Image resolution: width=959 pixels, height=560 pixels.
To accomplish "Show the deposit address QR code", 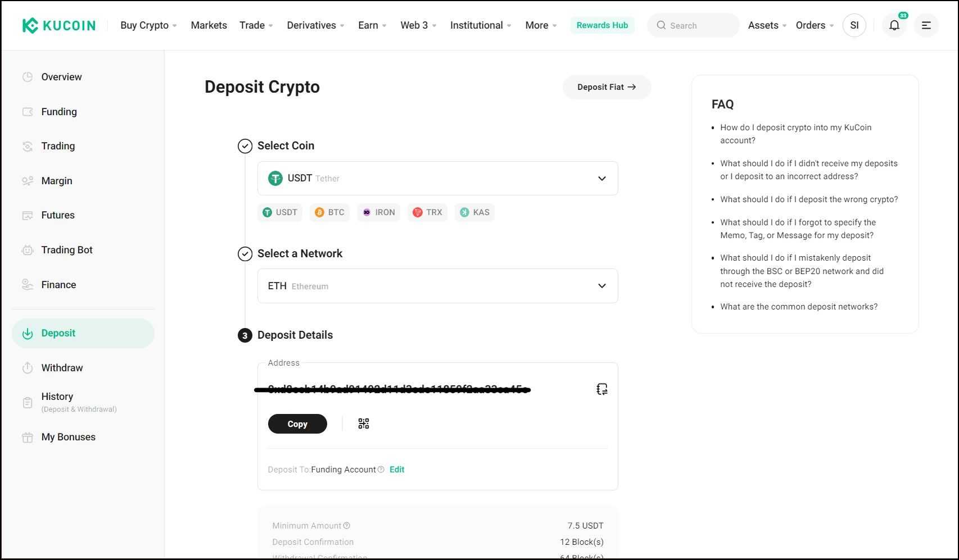I will pyautogui.click(x=363, y=424).
